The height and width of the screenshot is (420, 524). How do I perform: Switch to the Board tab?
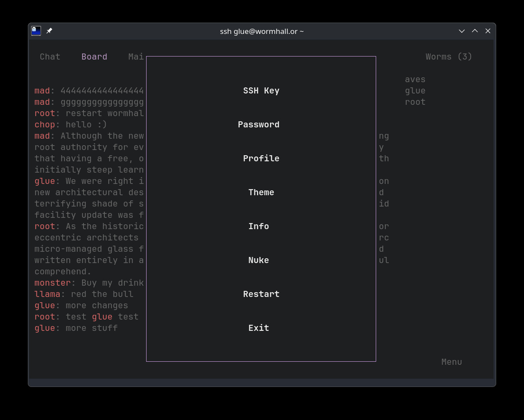pos(94,57)
